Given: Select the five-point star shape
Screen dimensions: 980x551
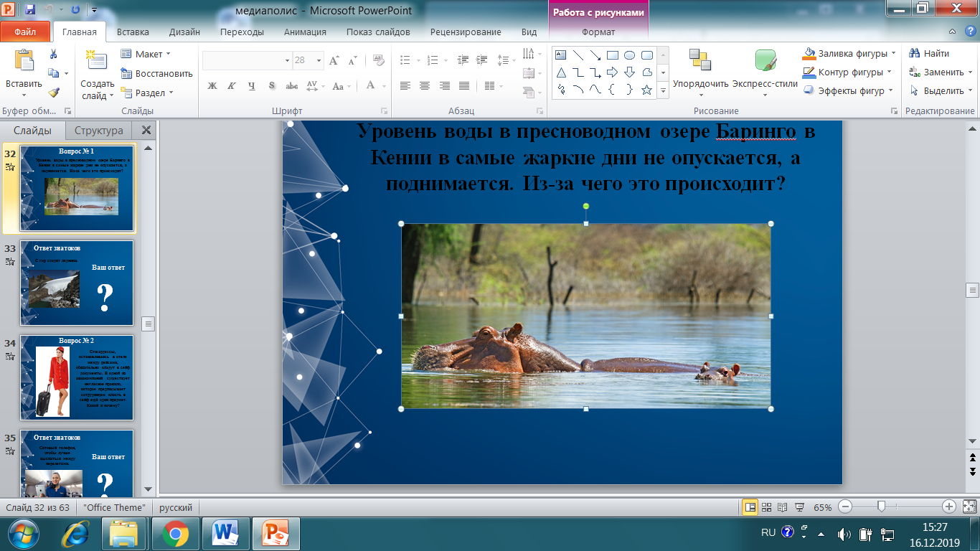Looking at the screenshot, I should click(x=646, y=90).
